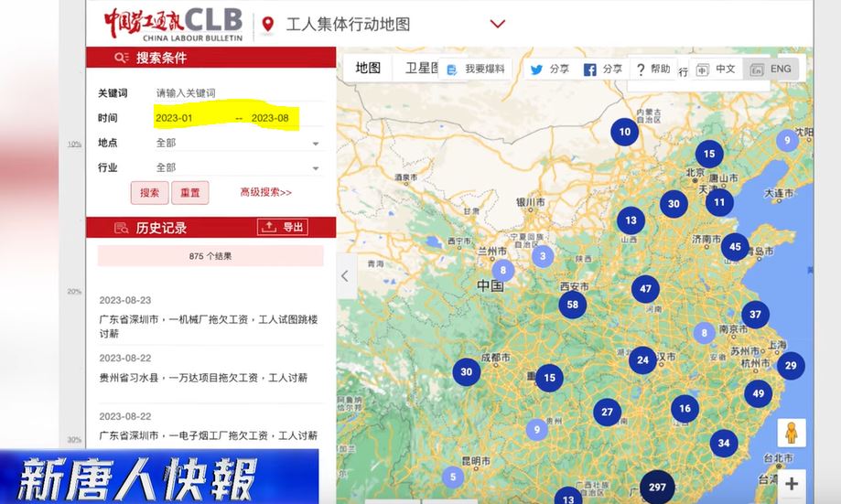Click the Twitter share icon
The width and height of the screenshot is (841, 504).
[x=537, y=70]
